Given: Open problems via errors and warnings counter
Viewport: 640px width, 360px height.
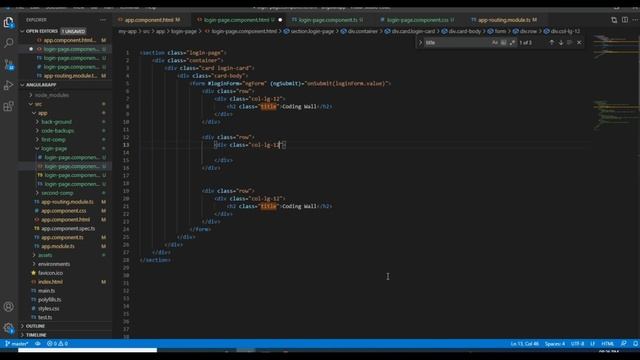Looking at the screenshot, I should point(57,344).
